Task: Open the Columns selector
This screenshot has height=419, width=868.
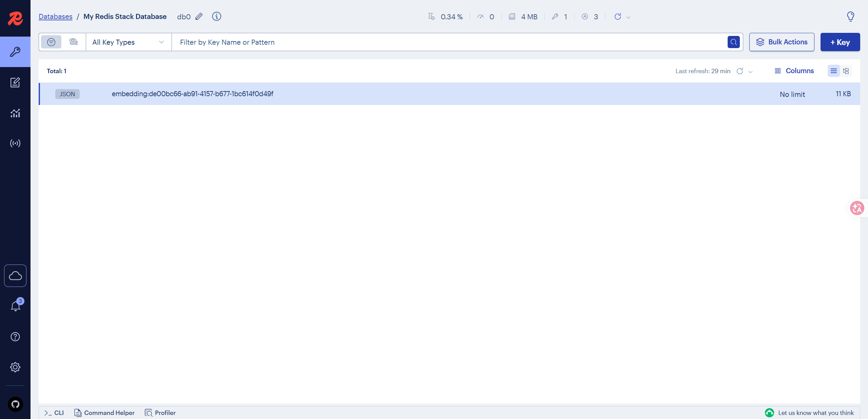Action: point(794,71)
